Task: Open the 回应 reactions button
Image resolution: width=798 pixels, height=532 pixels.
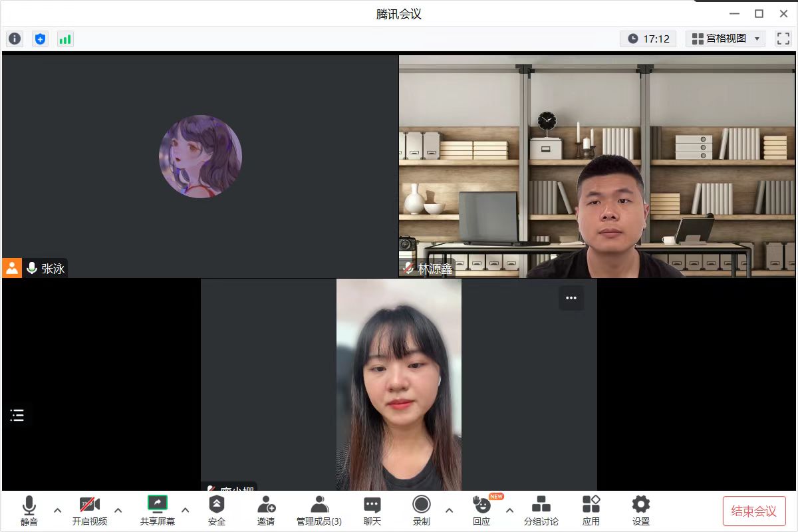Action: 481,511
